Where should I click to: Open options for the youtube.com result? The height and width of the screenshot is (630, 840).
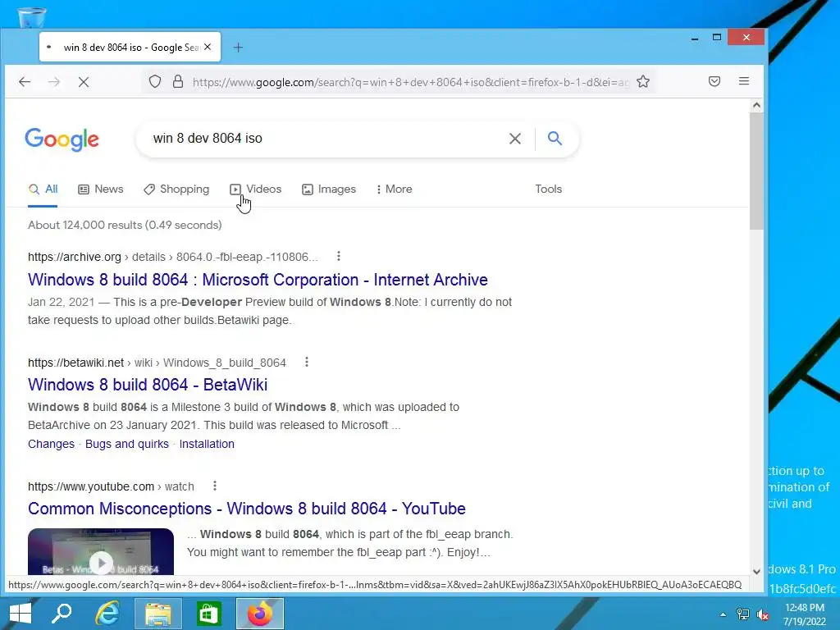pyautogui.click(x=215, y=486)
